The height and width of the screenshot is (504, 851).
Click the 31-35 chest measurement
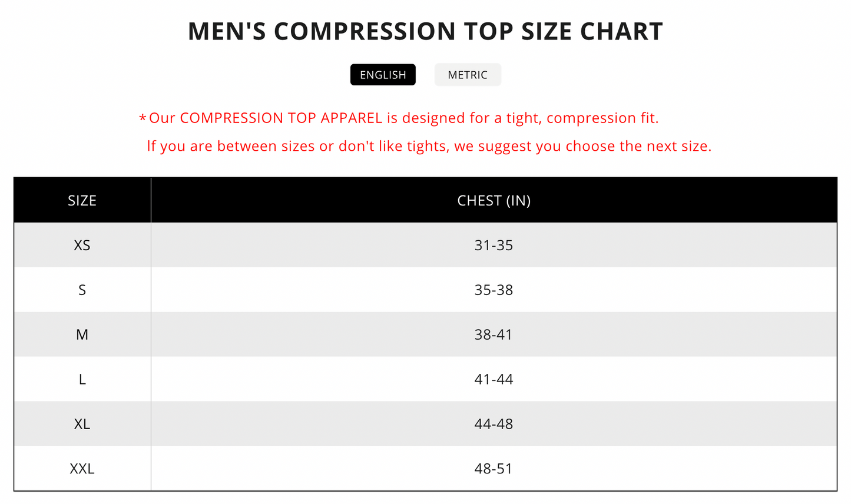[494, 245]
